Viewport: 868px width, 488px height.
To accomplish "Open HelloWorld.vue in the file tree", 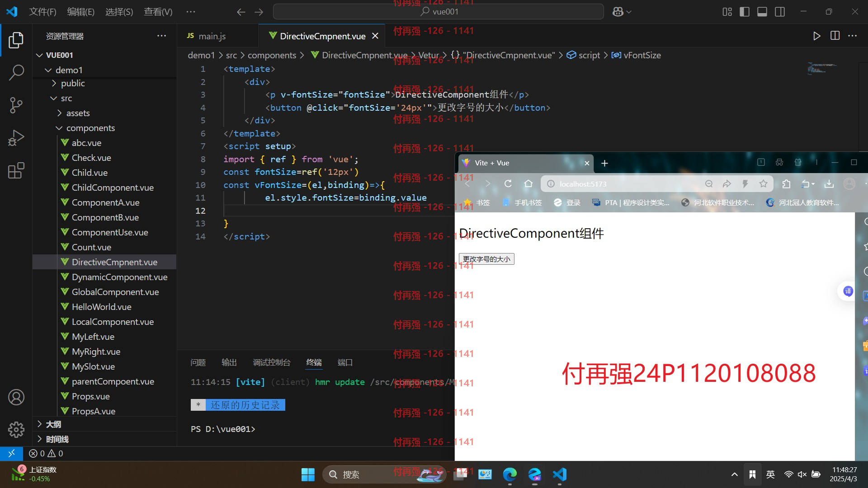I will point(104,307).
